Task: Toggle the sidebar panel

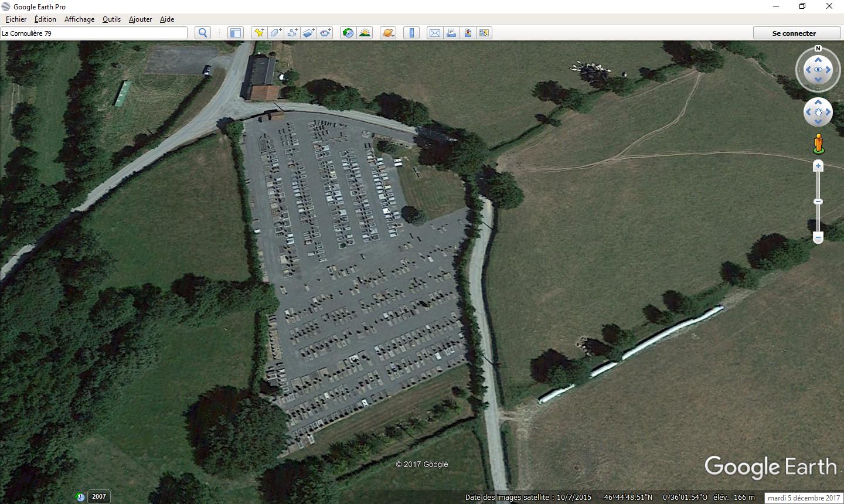Action: click(236, 33)
